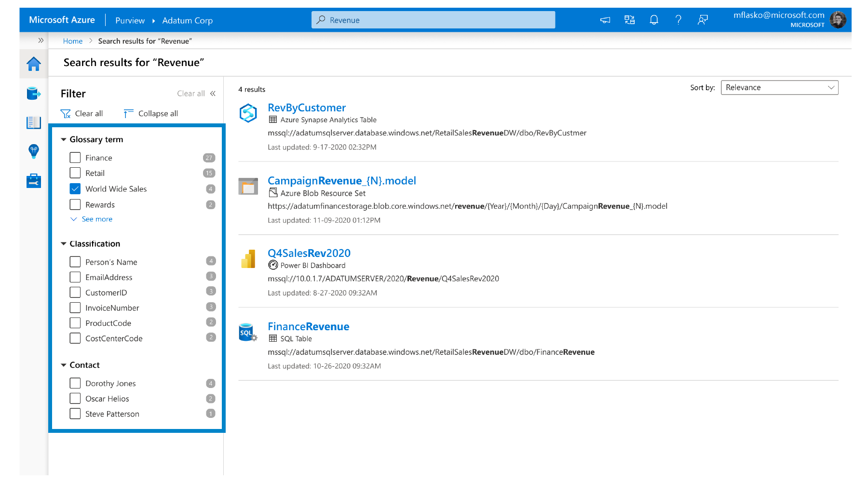Image resolution: width=868 pixels, height=482 pixels.
Task: Open RevByCustomer result
Action: (307, 107)
